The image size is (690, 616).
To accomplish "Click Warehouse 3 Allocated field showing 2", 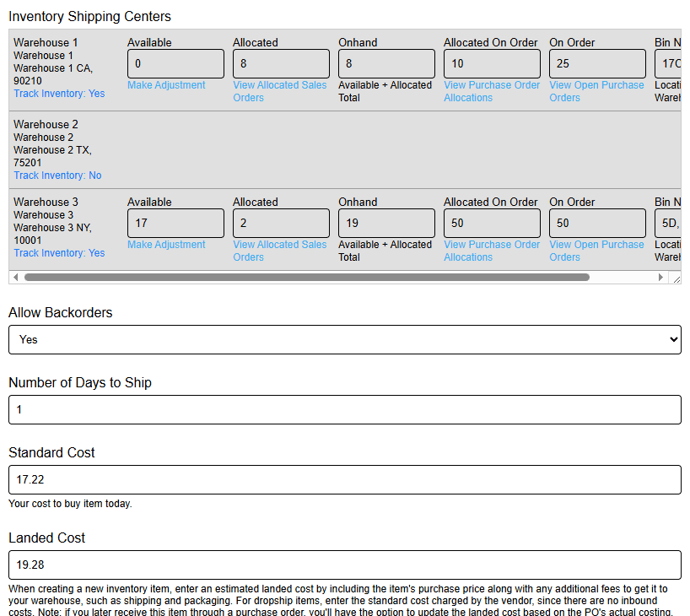I will (x=281, y=224).
